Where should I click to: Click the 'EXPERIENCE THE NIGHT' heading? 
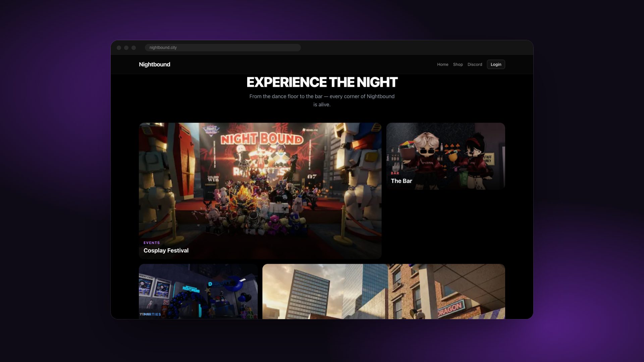(322, 82)
